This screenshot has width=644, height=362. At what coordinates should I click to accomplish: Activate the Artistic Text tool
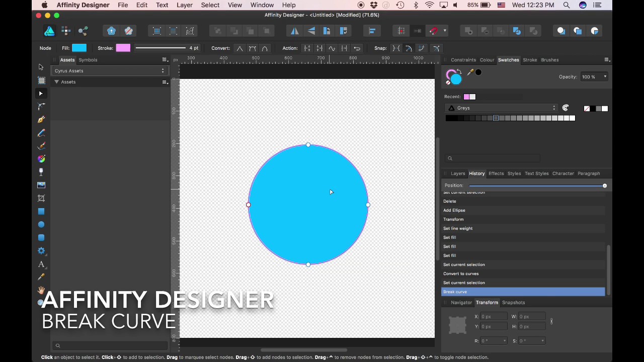pyautogui.click(x=41, y=264)
